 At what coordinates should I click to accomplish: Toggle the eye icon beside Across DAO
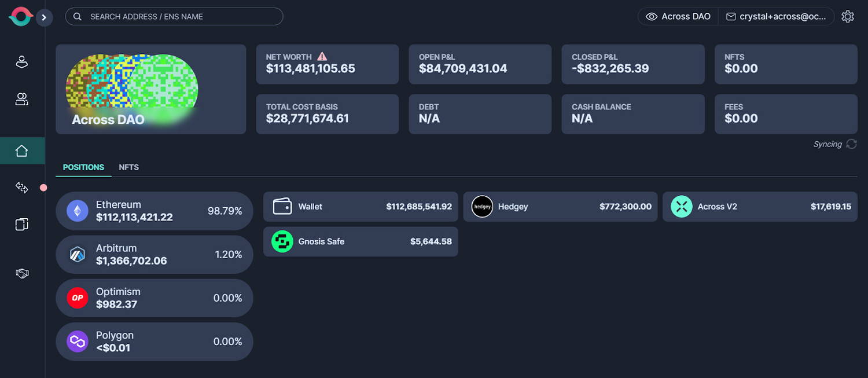click(x=652, y=17)
